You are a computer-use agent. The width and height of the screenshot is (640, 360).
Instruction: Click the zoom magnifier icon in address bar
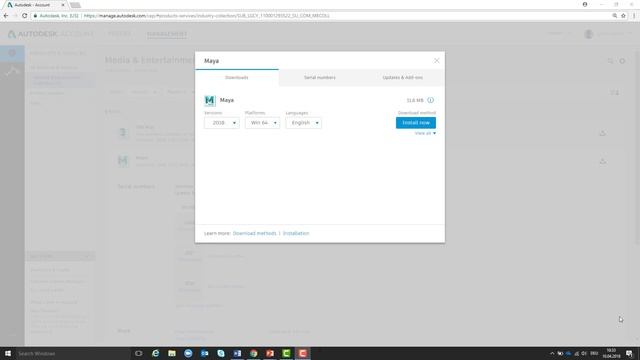pos(614,16)
